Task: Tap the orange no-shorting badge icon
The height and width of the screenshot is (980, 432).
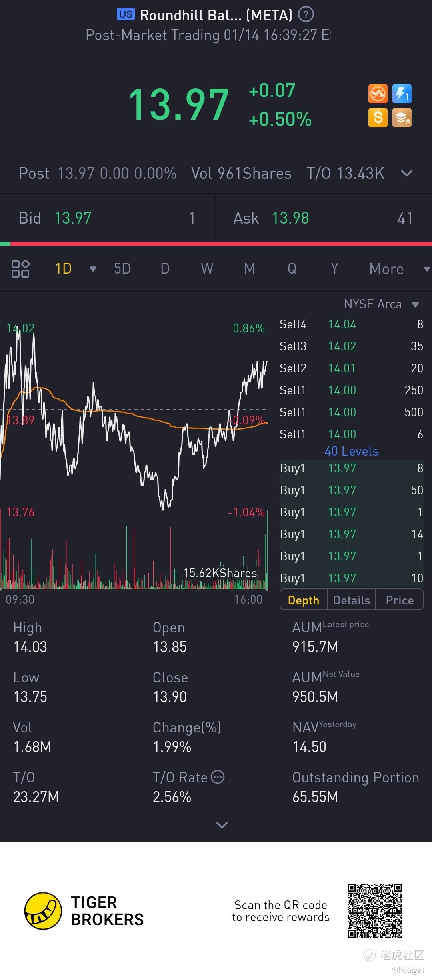Action: [378, 94]
